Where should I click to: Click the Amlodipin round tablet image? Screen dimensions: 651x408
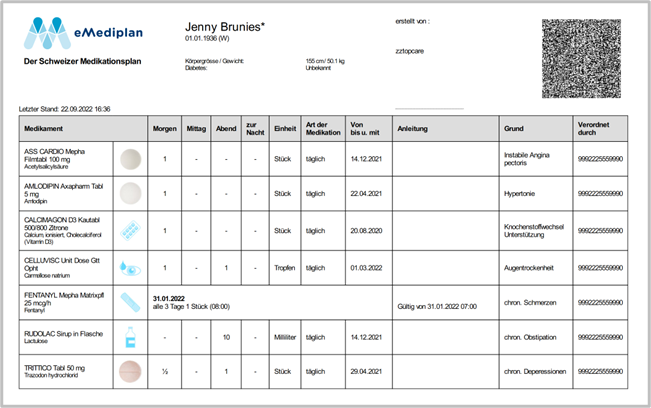click(x=130, y=194)
